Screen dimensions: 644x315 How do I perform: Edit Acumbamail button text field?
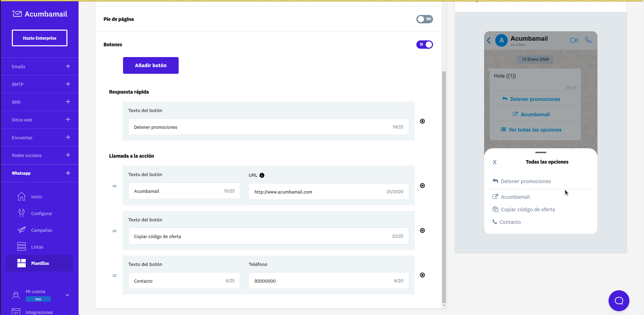point(184,191)
